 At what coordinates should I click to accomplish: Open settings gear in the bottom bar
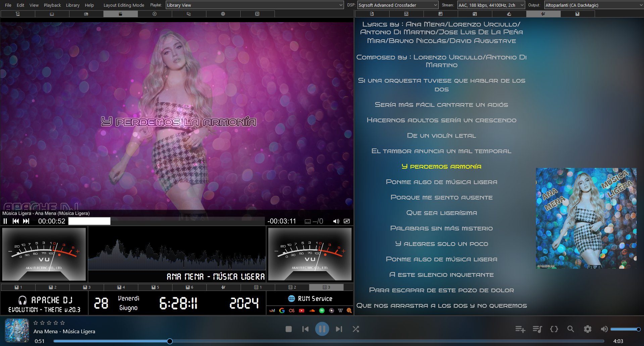click(x=588, y=329)
